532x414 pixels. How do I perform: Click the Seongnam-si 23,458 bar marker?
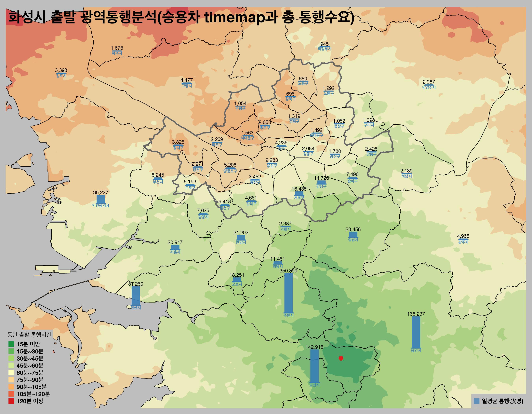[353, 235]
